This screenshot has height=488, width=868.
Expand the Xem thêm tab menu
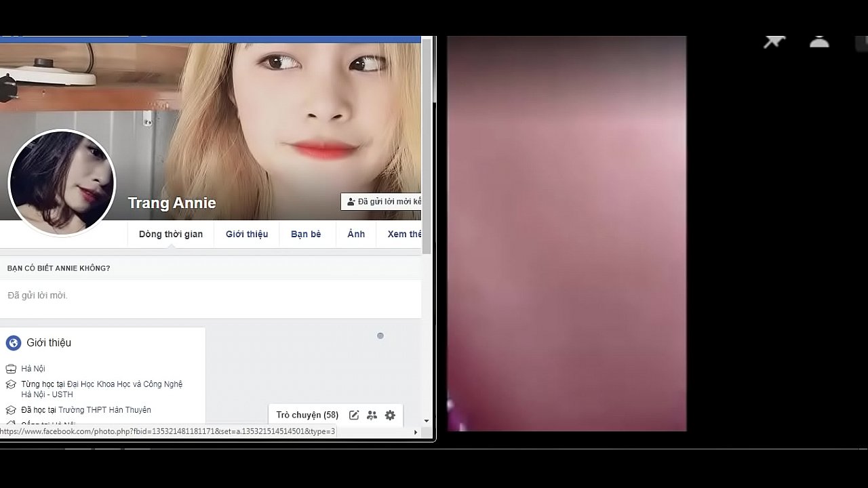[x=404, y=234]
